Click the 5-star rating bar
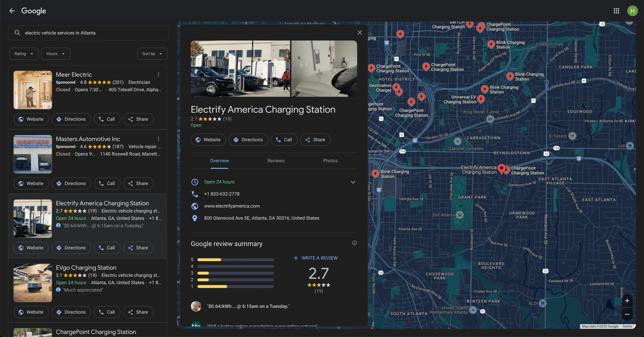This screenshot has height=337, width=644. (x=235, y=260)
